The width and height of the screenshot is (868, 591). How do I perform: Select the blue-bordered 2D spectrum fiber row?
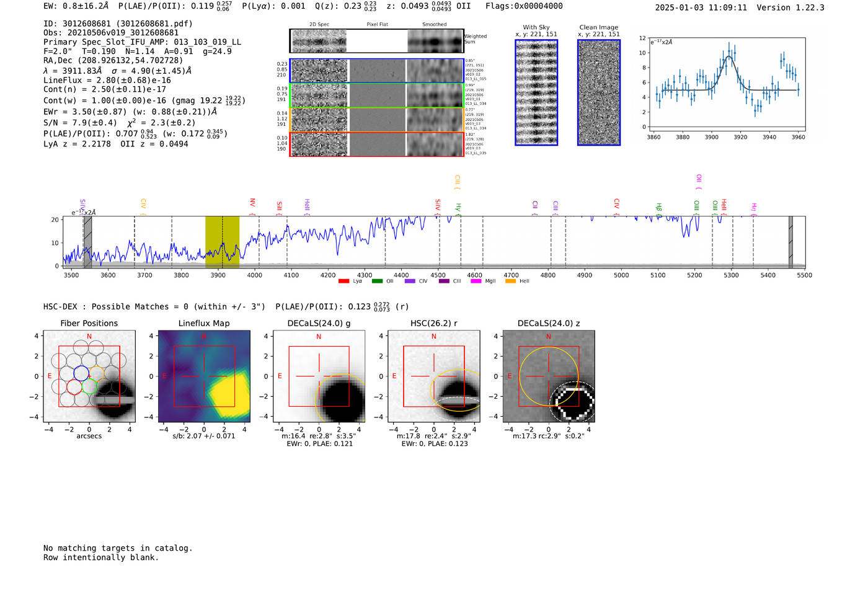377,71
